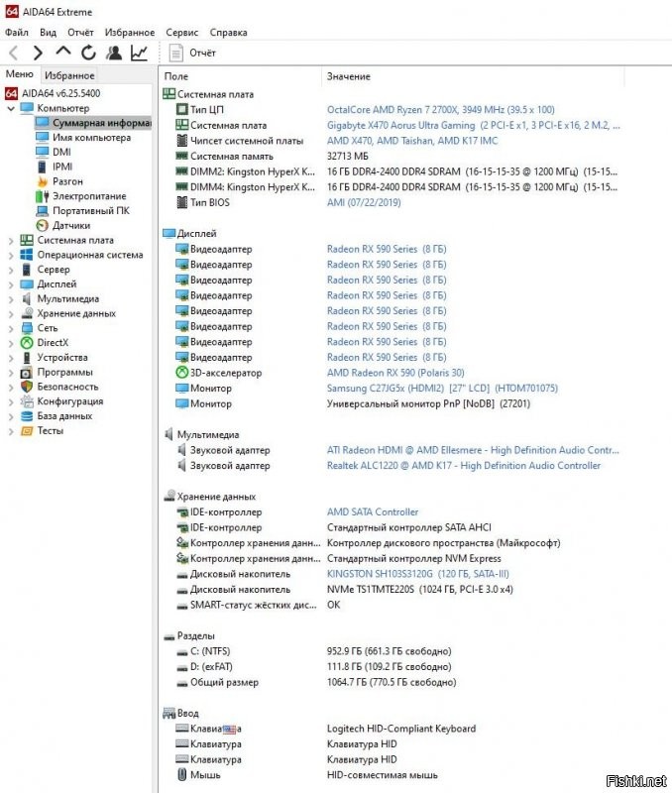Open the Вид menu
672x793 pixels.
click(x=48, y=33)
